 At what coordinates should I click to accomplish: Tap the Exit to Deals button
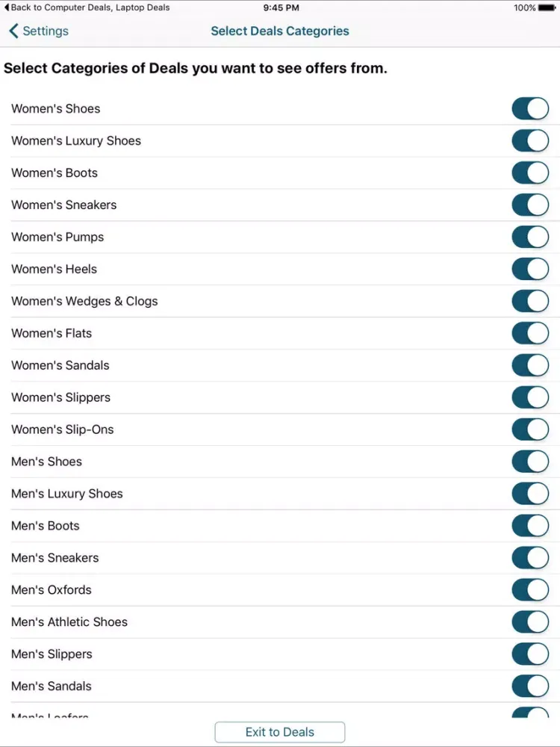point(279,731)
